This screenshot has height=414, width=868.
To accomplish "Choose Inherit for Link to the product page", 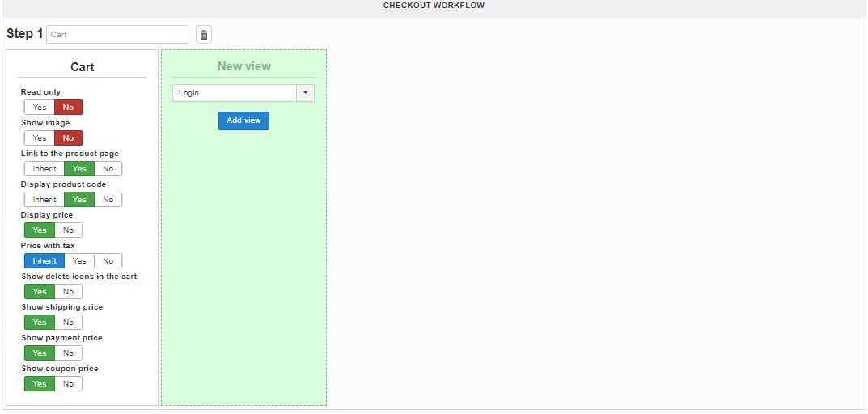I will (x=44, y=169).
